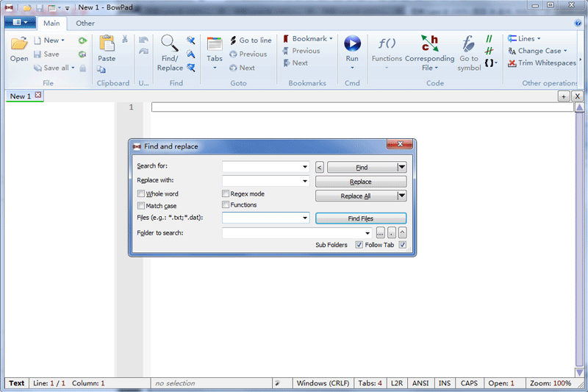The width and height of the screenshot is (588, 392).
Task: Click the Next navigation icon in Goto
Action: point(233,68)
